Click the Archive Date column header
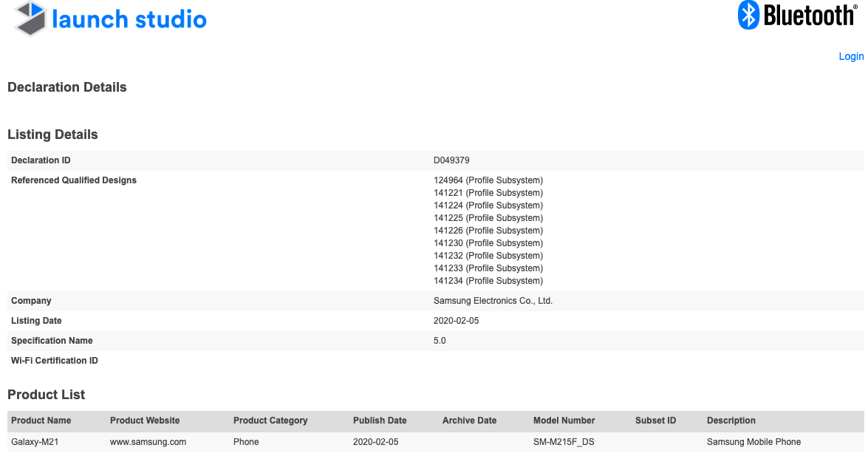Image resolution: width=868 pixels, height=459 pixels. [469, 421]
